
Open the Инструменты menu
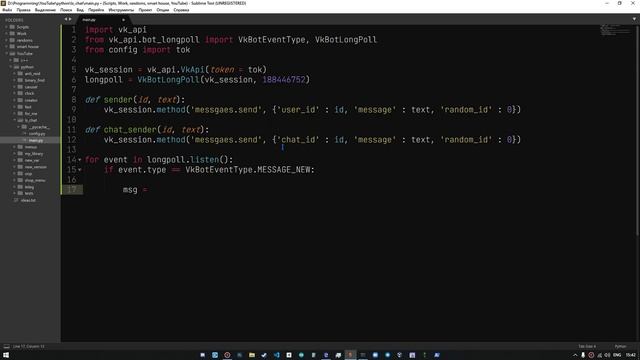121,10
